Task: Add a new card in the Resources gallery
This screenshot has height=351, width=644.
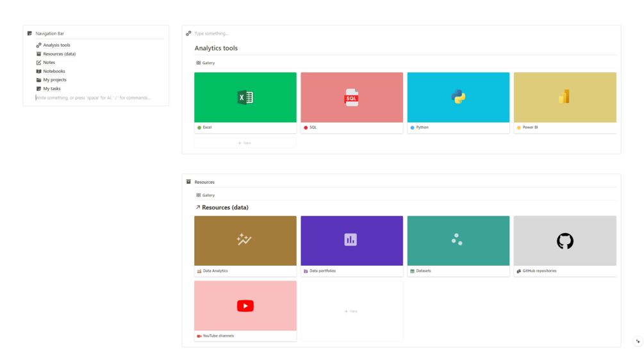Action: click(x=352, y=311)
